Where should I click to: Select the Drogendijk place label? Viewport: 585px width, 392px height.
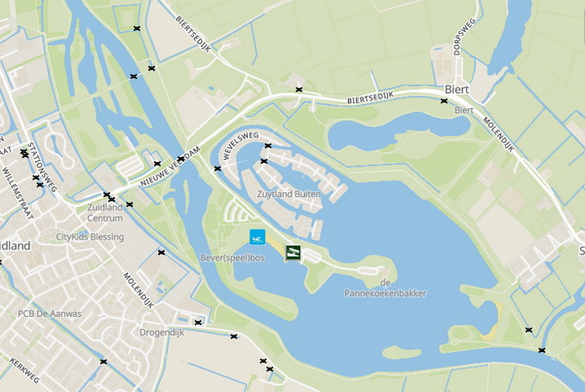(x=162, y=333)
